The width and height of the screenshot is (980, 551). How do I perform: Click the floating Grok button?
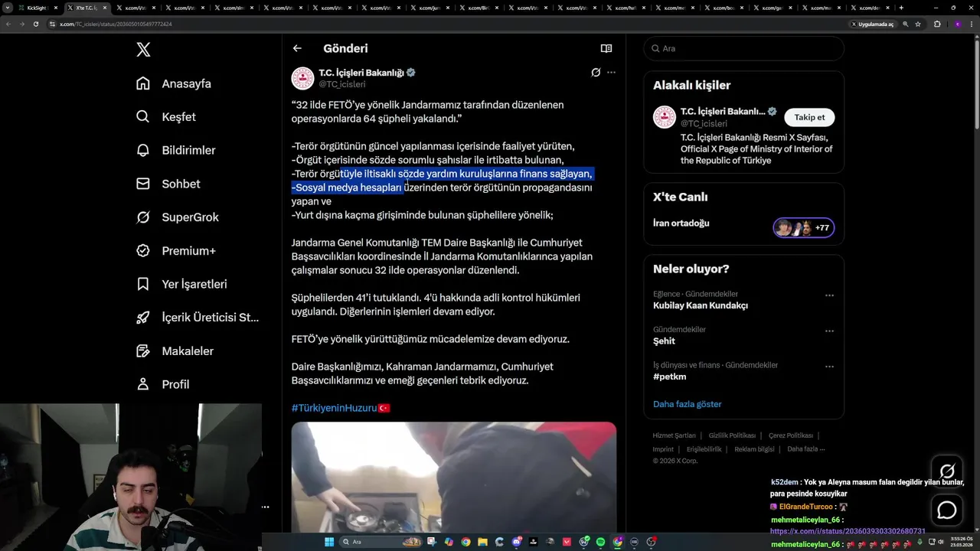tap(947, 471)
